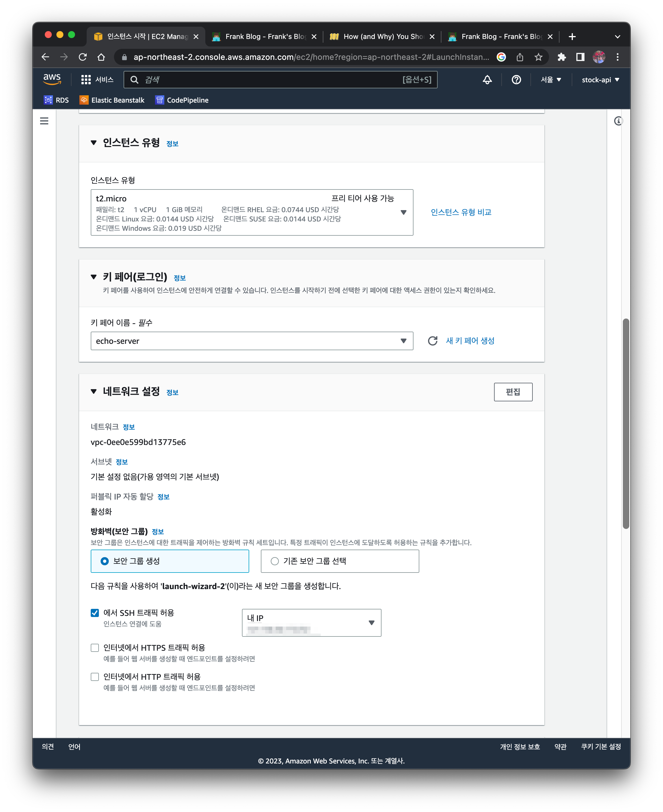The height and width of the screenshot is (812, 663).
Task: Open the echo-server key pair dropdown
Action: point(404,341)
